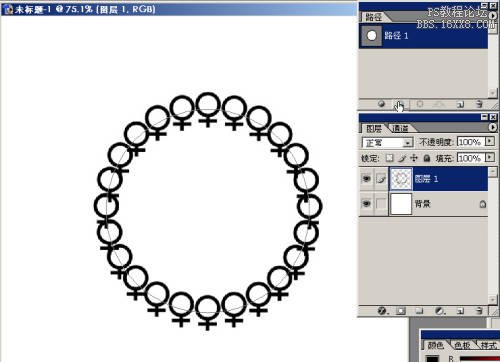Screen dimensions: 500x362
Task: Toggle lock transparent pixels checkbox
Action: tap(389, 158)
